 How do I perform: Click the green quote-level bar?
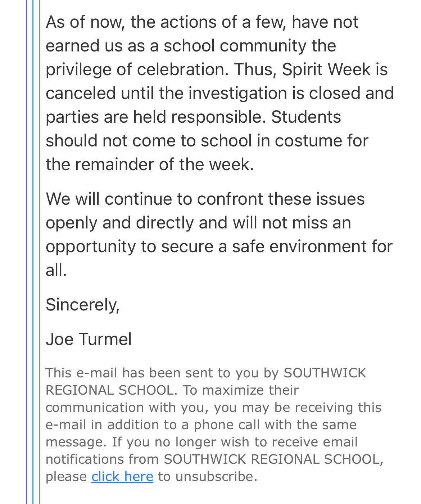(x=39, y=252)
